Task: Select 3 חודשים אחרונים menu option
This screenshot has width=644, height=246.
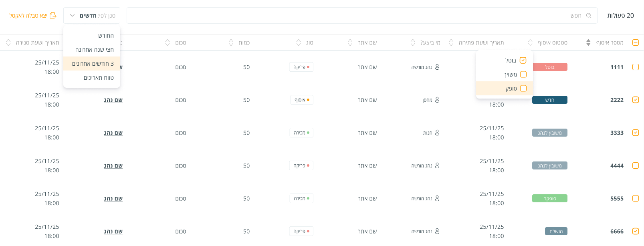Action: (x=92, y=64)
